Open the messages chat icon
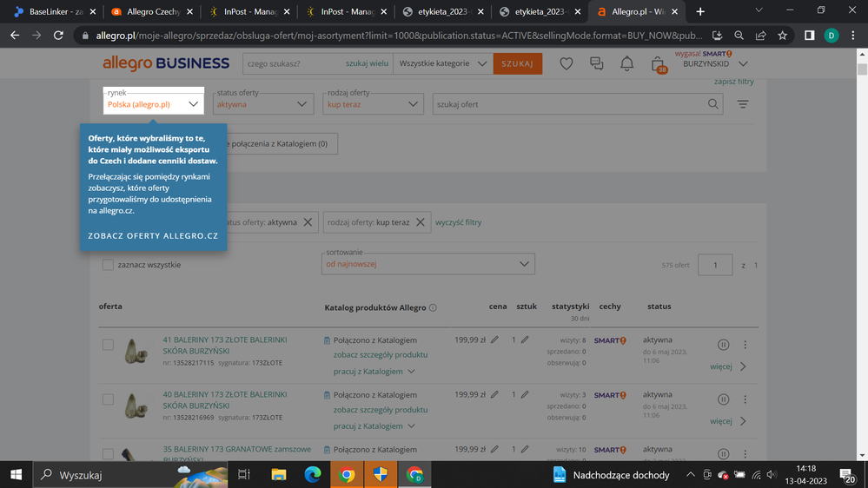Screen dimensions: 868x488 pyautogui.click(x=596, y=63)
